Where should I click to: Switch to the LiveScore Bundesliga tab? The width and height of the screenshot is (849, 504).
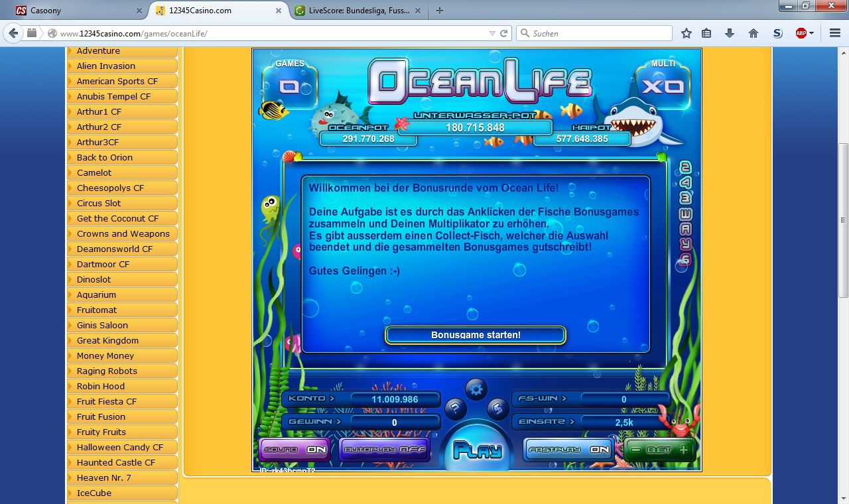(358, 11)
